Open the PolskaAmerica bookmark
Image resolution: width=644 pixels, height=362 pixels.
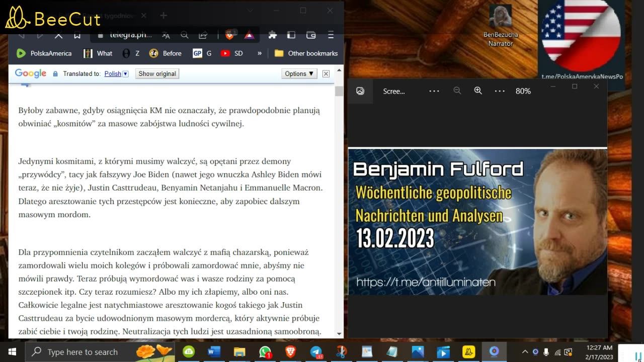point(44,53)
